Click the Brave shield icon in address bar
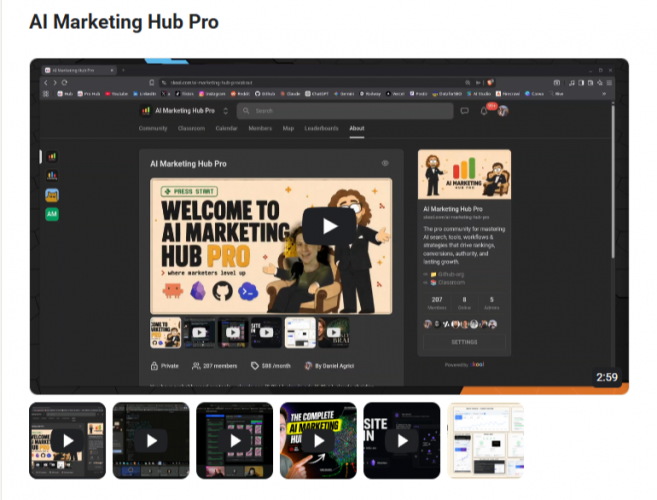Viewport: 657px width, 500px height. pos(490,83)
